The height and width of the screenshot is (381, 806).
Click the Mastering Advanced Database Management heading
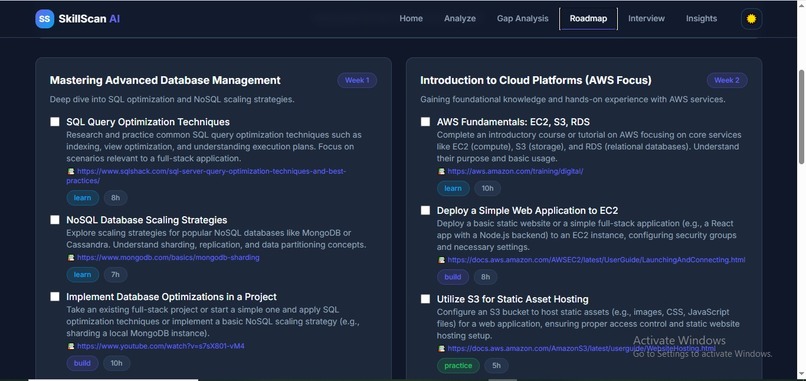pyautogui.click(x=165, y=80)
